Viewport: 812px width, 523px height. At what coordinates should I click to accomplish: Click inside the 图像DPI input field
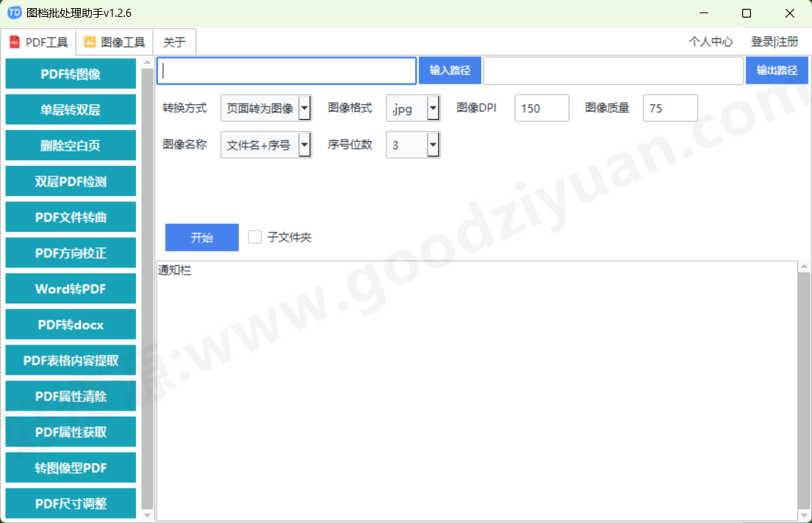click(x=541, y=108)
